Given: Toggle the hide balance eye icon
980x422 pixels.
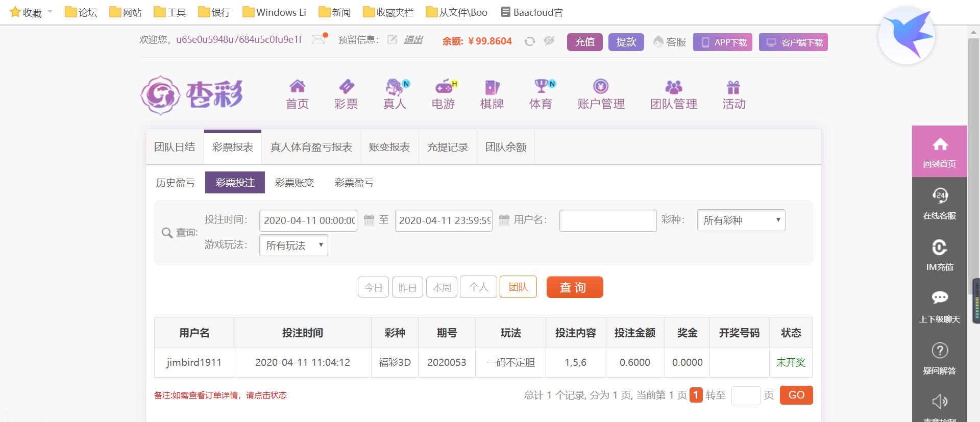Looking at the screenshot, I should pyautogui.click(x=549, y=41).
